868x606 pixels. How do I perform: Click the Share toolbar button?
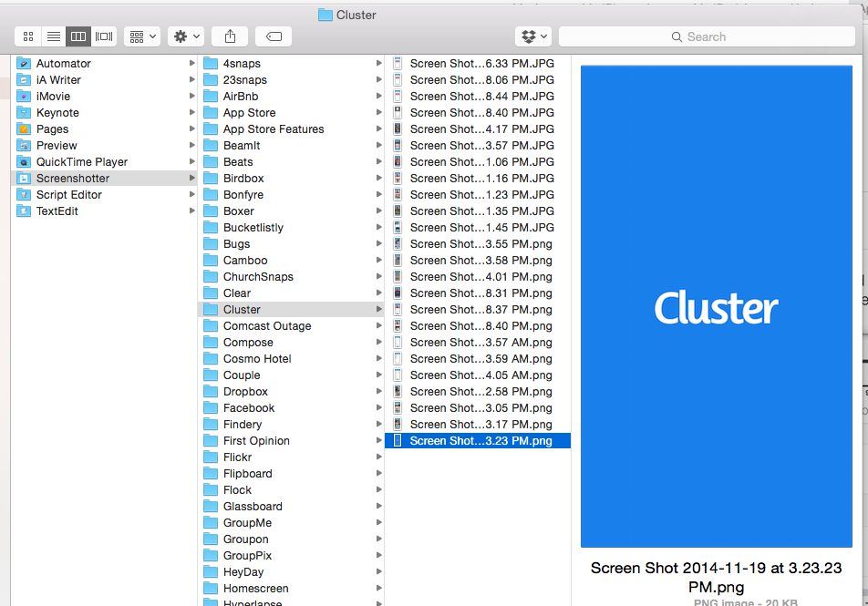pyautogui.click(x=231, y=36)
